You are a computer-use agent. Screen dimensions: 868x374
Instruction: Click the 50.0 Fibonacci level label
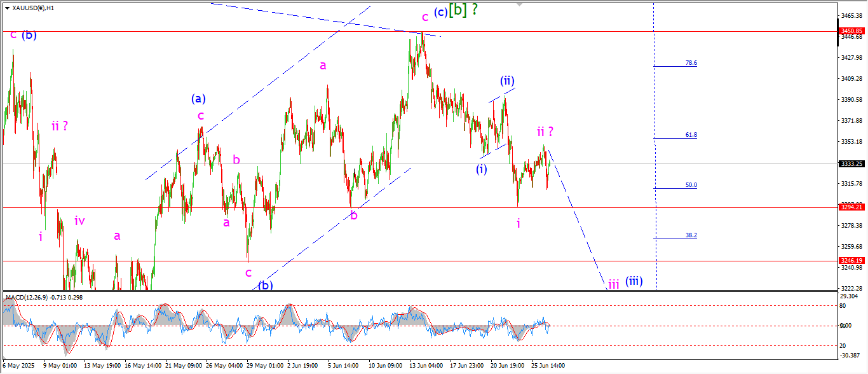(691, 185)
